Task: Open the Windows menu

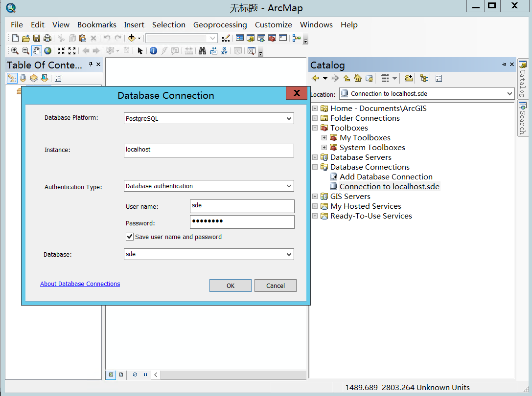Action: pyautogui.click(x=316, y=25)
